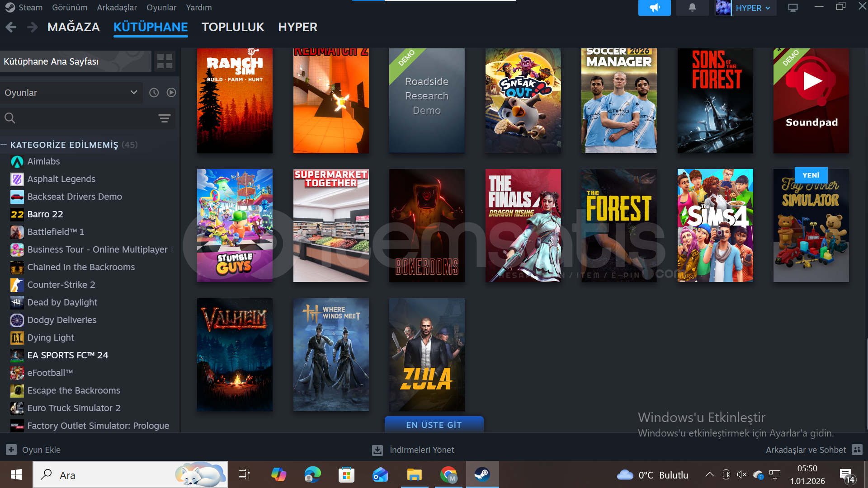
Task: Open the Oyunlar filter dropdown
Action: click(71, 93)
